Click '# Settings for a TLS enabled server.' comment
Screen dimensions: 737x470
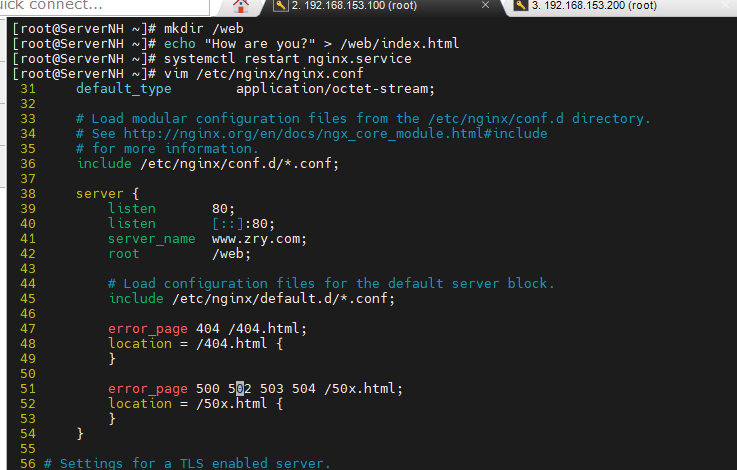click(187, 463)
